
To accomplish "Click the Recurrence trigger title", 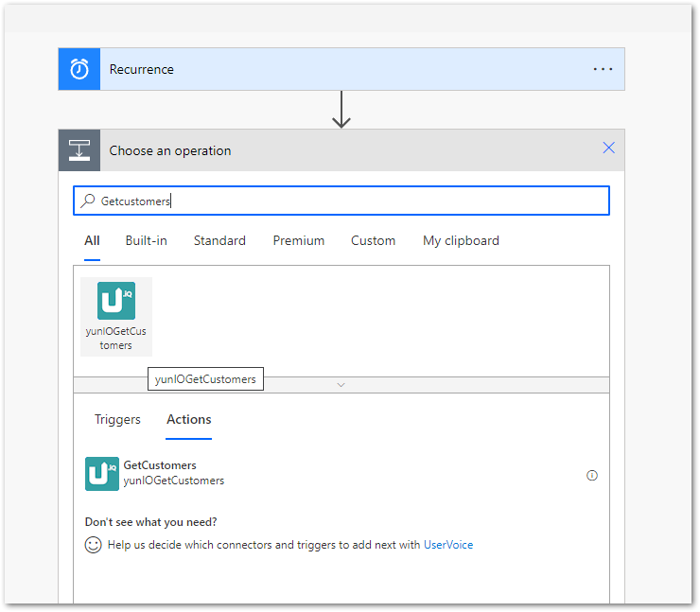I will [142, 70].
